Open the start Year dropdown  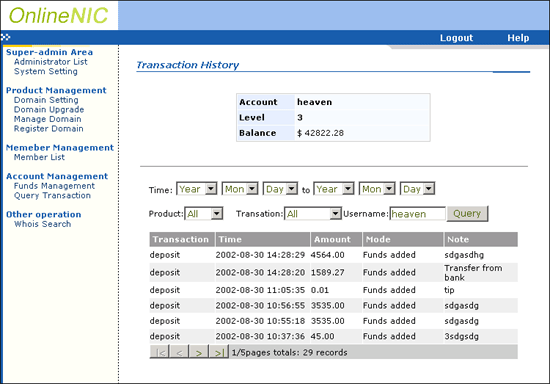tap(197, 189)
